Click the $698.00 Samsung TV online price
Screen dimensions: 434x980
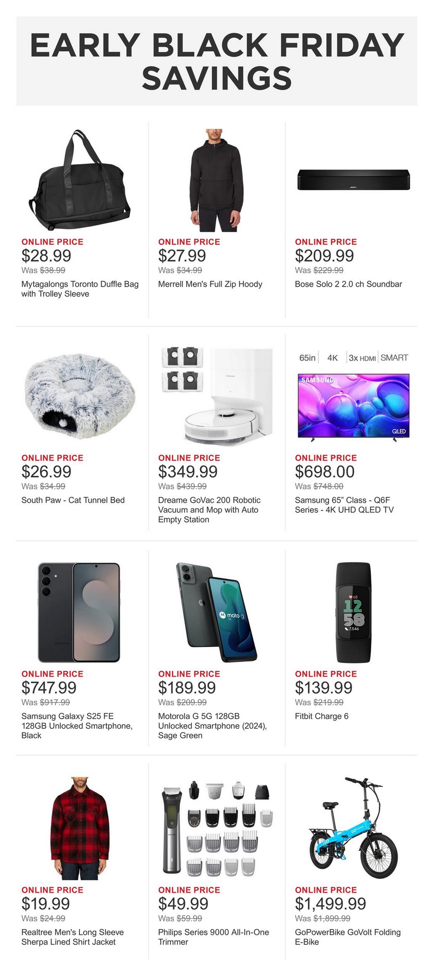point(325,472)
